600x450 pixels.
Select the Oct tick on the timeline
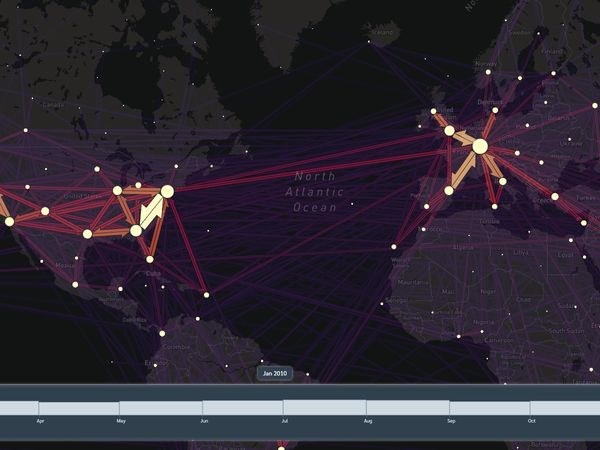[x=531, y=422]
